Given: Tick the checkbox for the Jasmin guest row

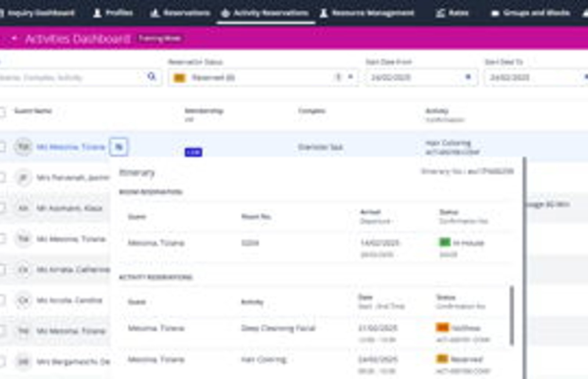Looking at the screenshot, I should [2, 178].
